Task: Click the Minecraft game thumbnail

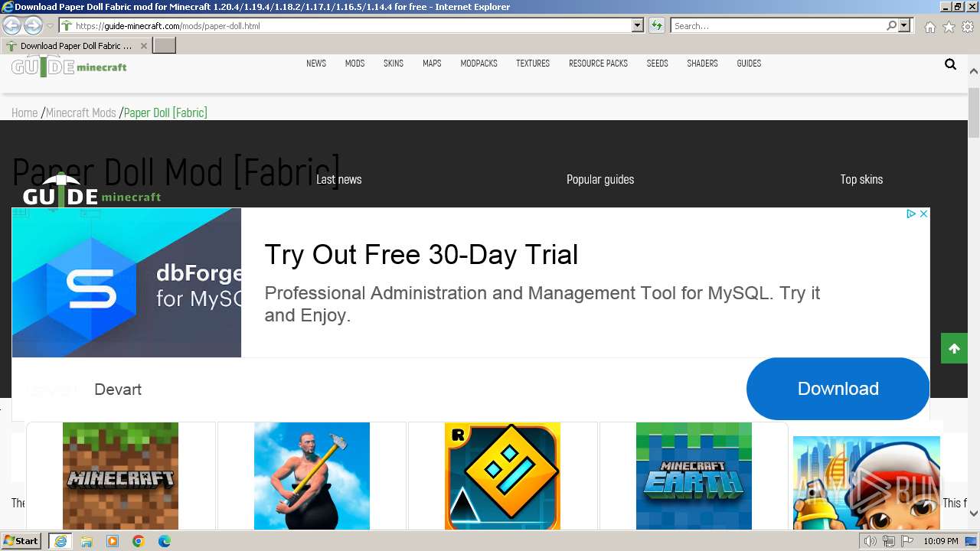Action: [x=120, y=476]
